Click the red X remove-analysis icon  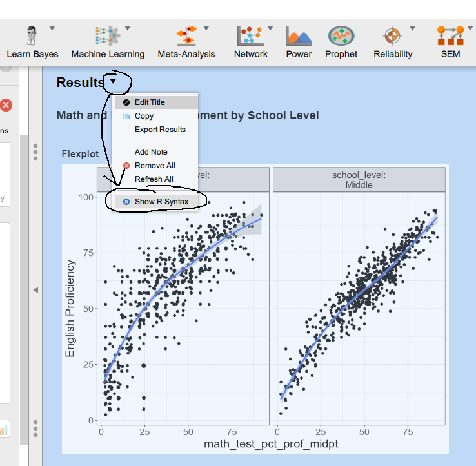coord(6,106)
